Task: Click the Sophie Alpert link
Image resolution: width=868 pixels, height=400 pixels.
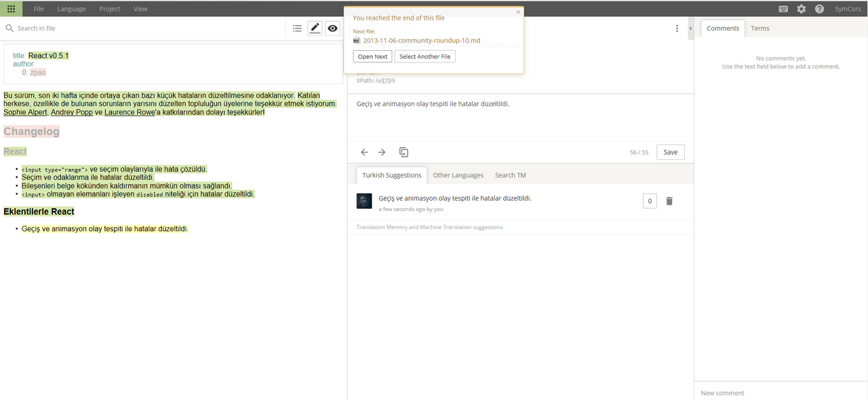Action: click(x=25, y=113)
